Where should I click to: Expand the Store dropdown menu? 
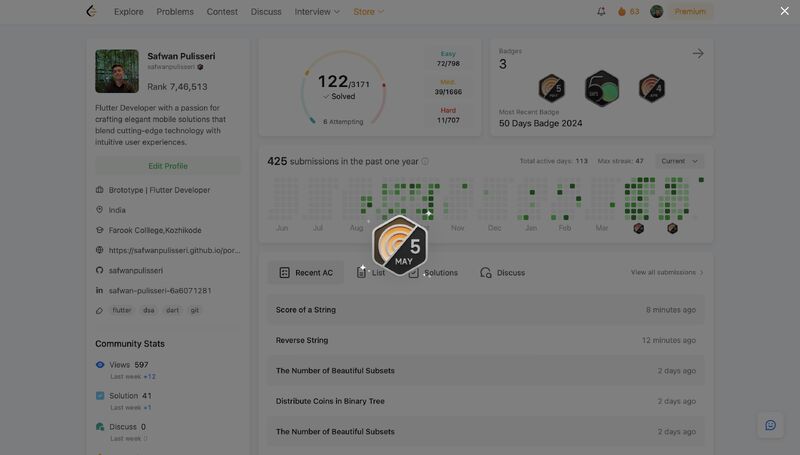(368, 11)
